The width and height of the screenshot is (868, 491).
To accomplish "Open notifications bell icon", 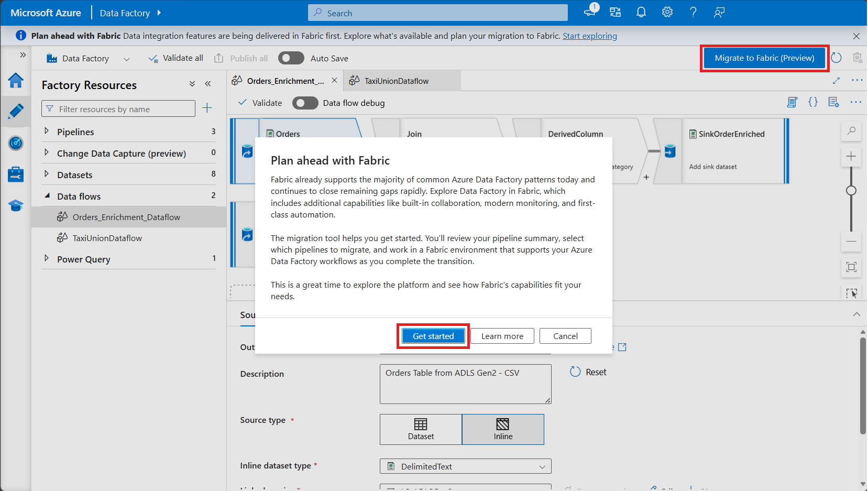I will click(x=641, y=13).
